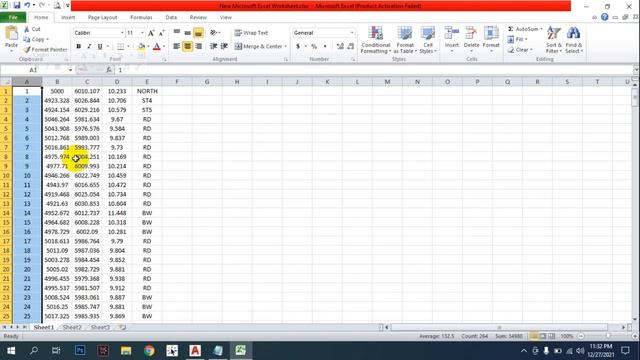Viewport: 640px width, 360px height.
Task: Open Sort & Filter options
Action: [x=554, y=40]
